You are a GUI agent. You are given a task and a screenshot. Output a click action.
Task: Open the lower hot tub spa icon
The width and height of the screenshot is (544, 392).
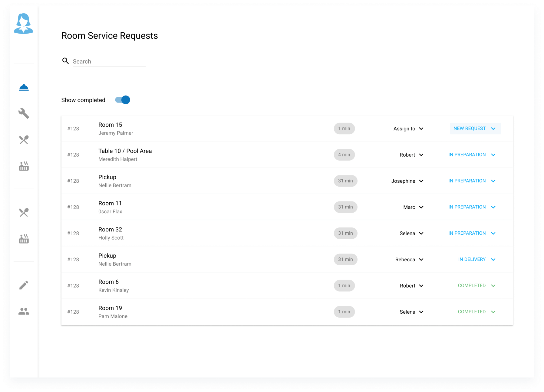(24, 239)
